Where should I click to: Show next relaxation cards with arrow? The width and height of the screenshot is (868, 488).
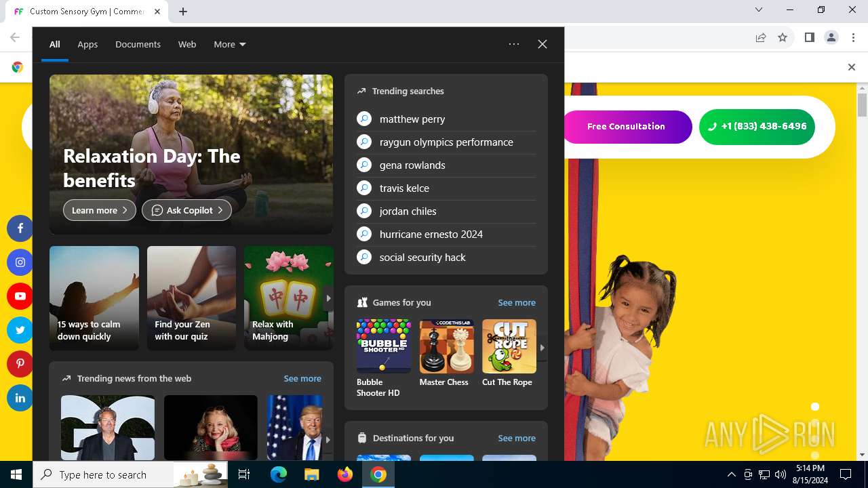click(x=328, y=298)
